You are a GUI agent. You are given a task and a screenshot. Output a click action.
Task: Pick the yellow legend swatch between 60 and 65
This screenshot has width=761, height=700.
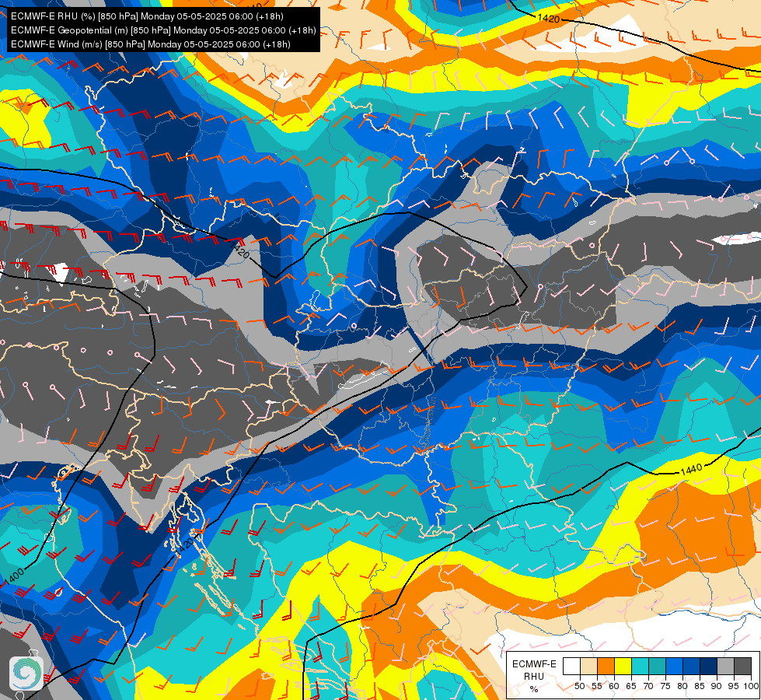[623, 666]
